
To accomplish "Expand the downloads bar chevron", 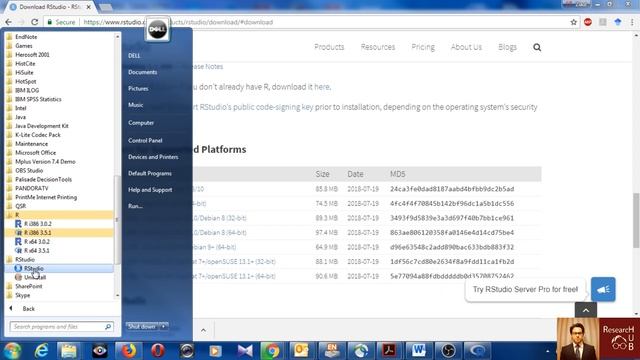I will pyautogui.click(x=203, y=330).
